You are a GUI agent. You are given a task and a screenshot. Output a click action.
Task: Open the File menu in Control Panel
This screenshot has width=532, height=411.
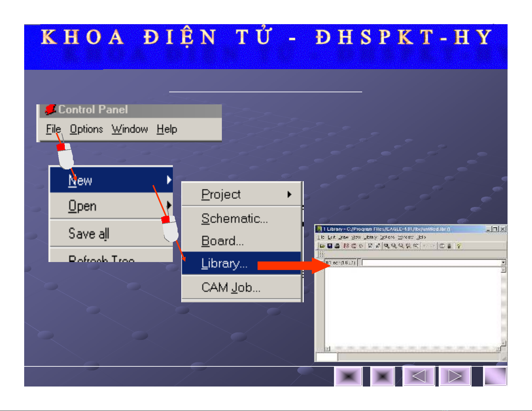click(x=53, y=129)
